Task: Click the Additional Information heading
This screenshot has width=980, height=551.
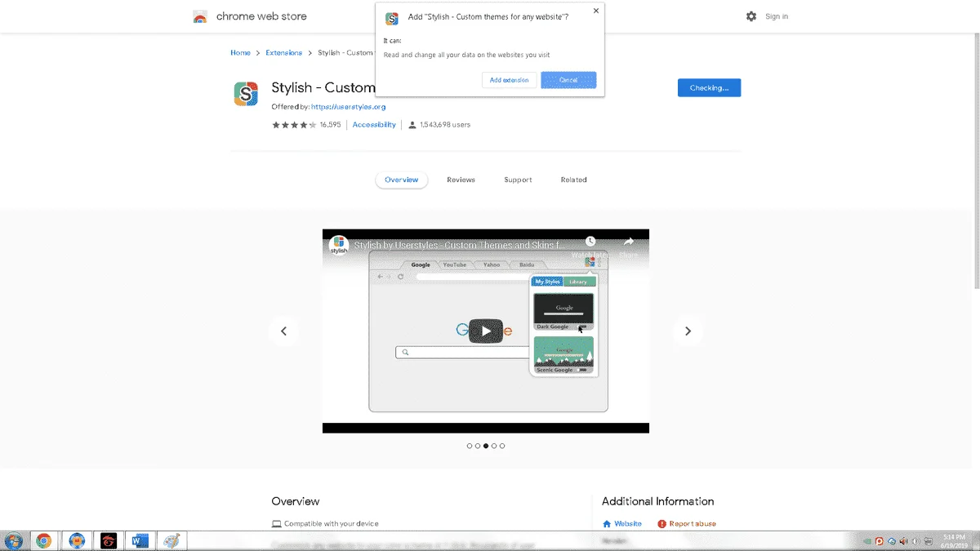Action: [657, 501]
